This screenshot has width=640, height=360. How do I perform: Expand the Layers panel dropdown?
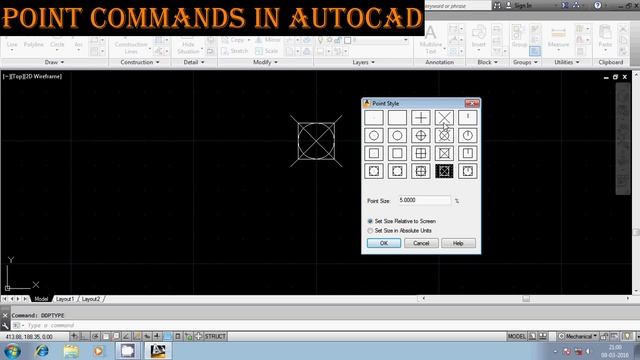click(363, 62)
